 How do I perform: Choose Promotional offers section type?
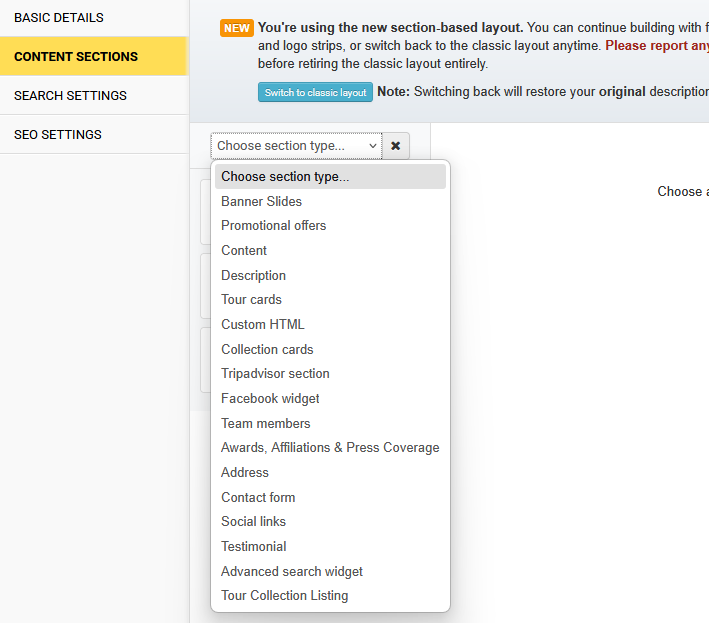(273, 226)
